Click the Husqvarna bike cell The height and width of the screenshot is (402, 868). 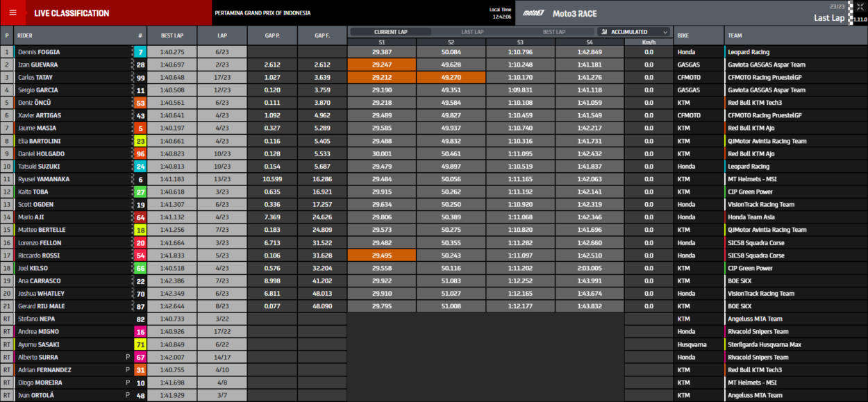tap(699, 344)
